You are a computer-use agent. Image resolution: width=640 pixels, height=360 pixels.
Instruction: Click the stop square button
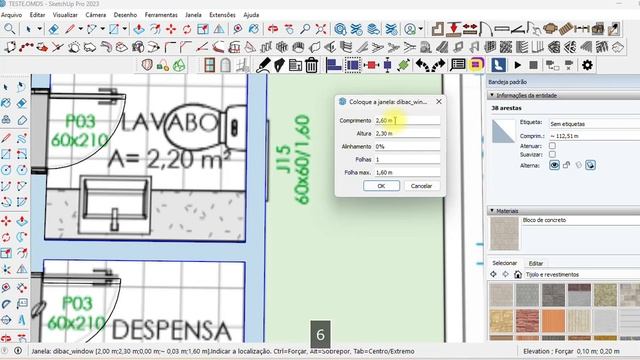(533, 65)
